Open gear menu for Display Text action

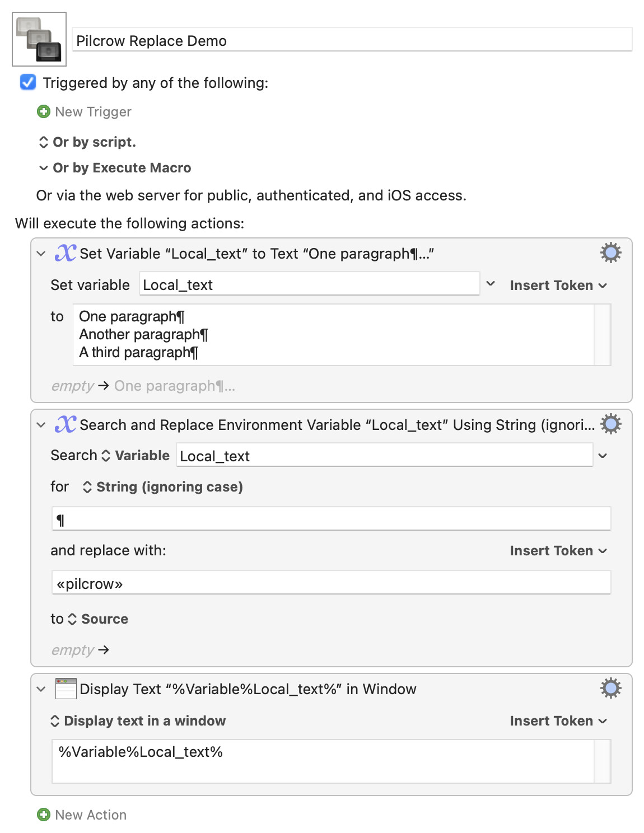tap(611, 688)
